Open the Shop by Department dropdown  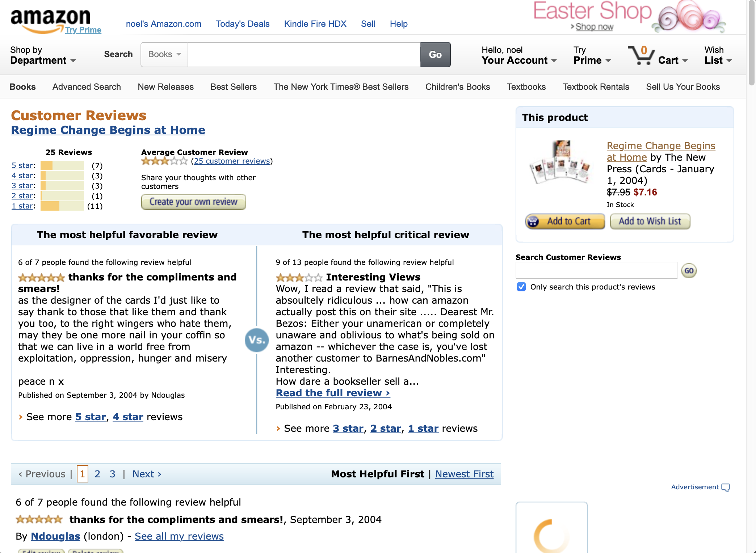coord(42,55)
